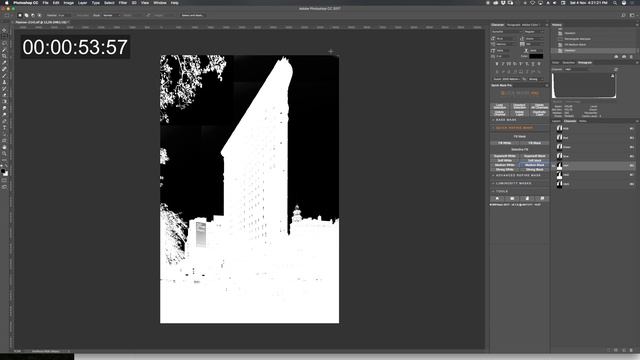Select the Crop tool
The image size is (640, 360).
point(4,56)
